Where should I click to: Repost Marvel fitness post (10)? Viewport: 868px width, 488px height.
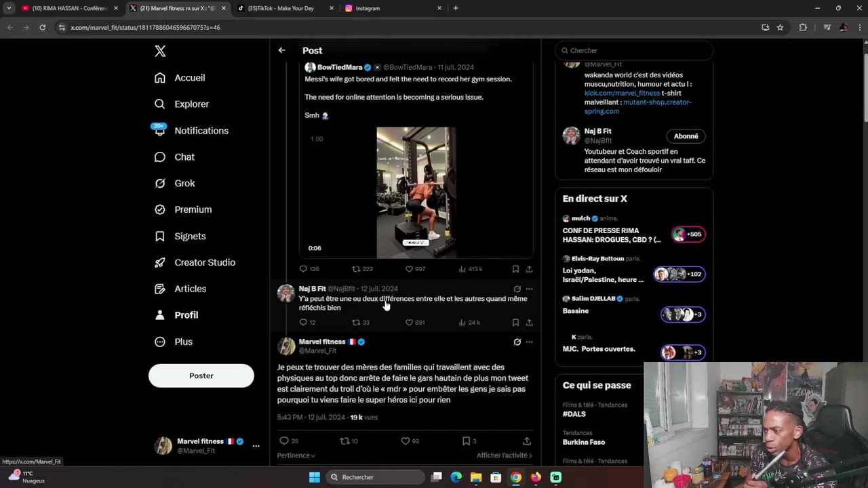point(344,441)
